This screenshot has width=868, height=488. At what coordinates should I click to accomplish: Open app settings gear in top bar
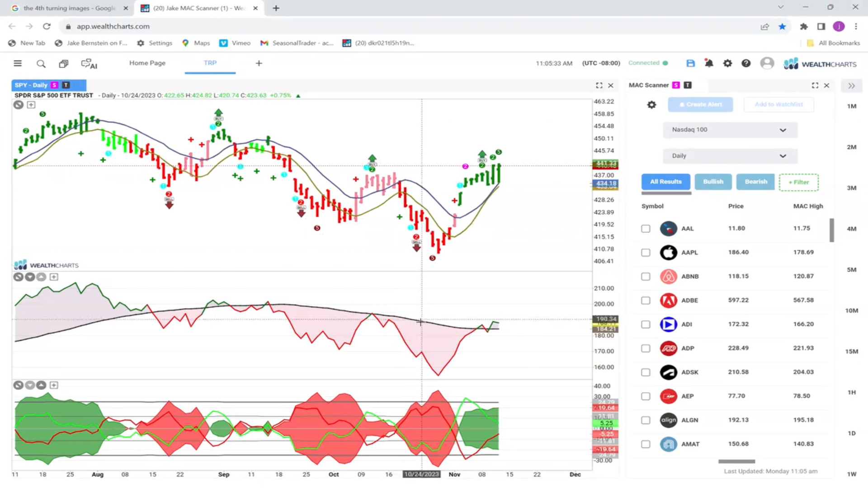pyautogui.click(x=727, y=63)
